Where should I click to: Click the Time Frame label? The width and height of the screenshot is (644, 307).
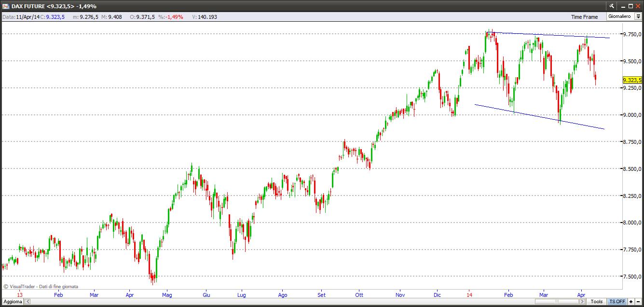pyautogui.click(x=584, y=17)
